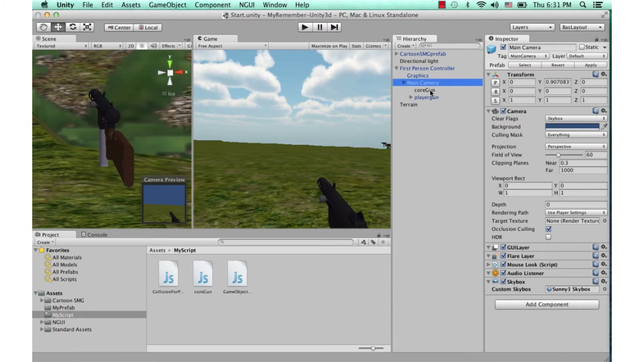Open Transform component gear menu
The image size is (644, 362).
604,74
